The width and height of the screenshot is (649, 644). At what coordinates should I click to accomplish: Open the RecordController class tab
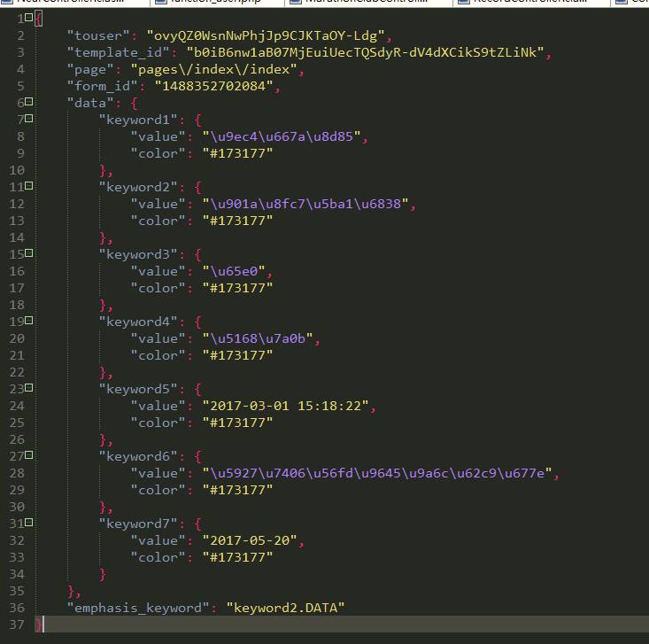[x=531, y=3]
